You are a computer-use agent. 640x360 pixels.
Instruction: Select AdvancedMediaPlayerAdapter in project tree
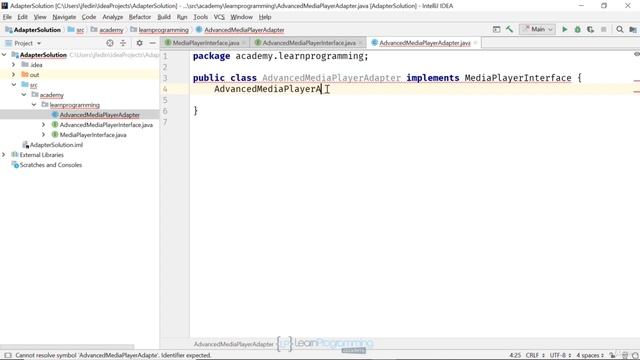(100, 115)
